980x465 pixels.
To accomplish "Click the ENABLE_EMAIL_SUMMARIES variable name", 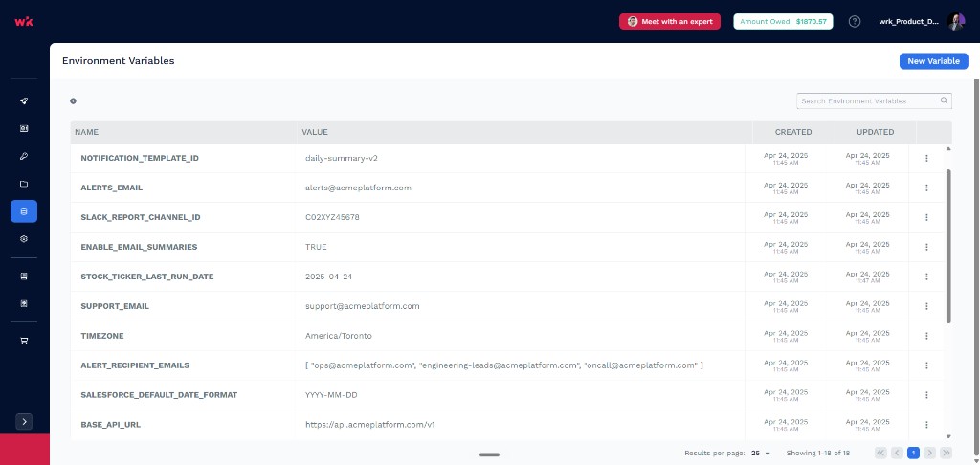I will click(x=139, y=247).
